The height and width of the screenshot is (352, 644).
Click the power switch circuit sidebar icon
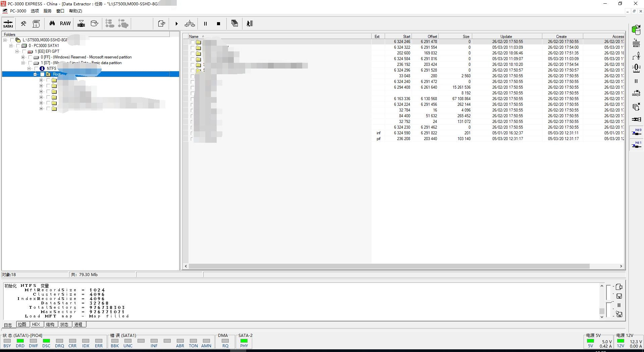coord(636,56)
